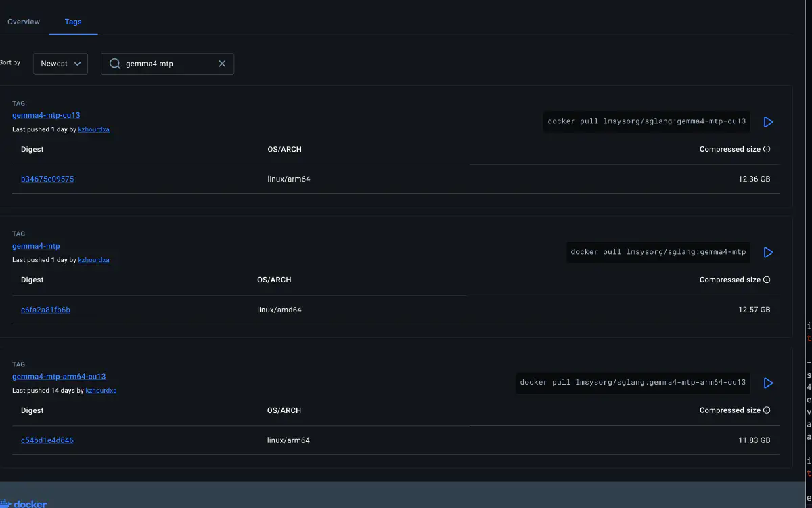
Task: Open kzhourdxa profile under gemma4-mtp-arm64-cu13
Action: 101,391
